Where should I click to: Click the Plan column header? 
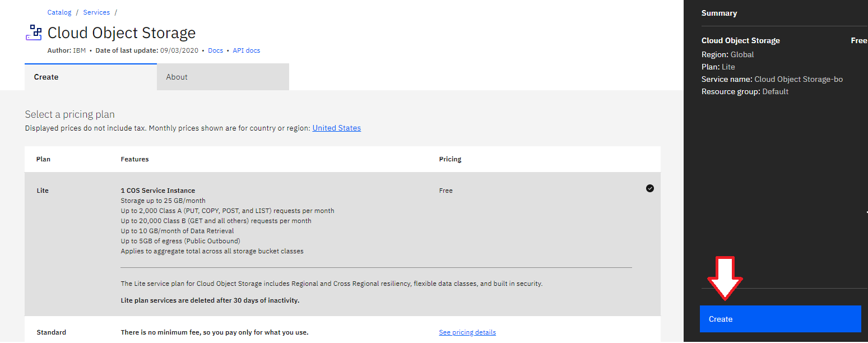43,159
